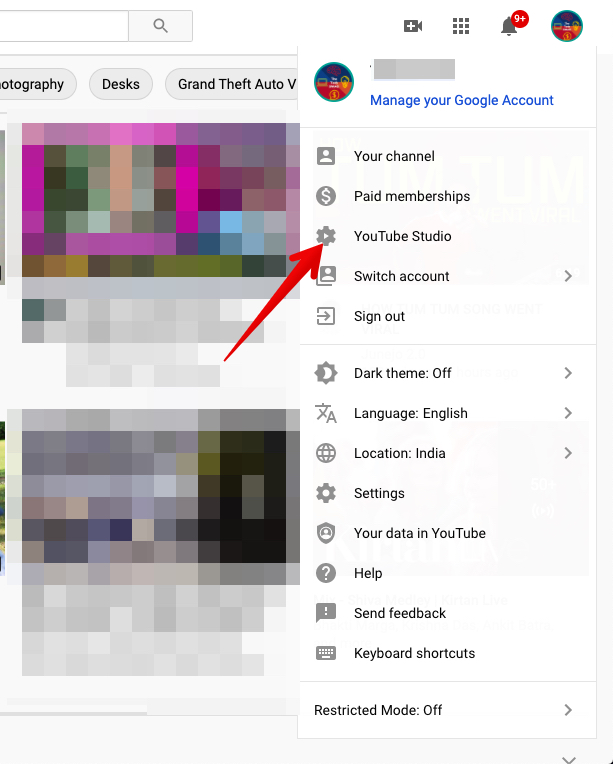Expand the Switch account chevron
Viewport: 613px width, 764px height.
(568, 276)
